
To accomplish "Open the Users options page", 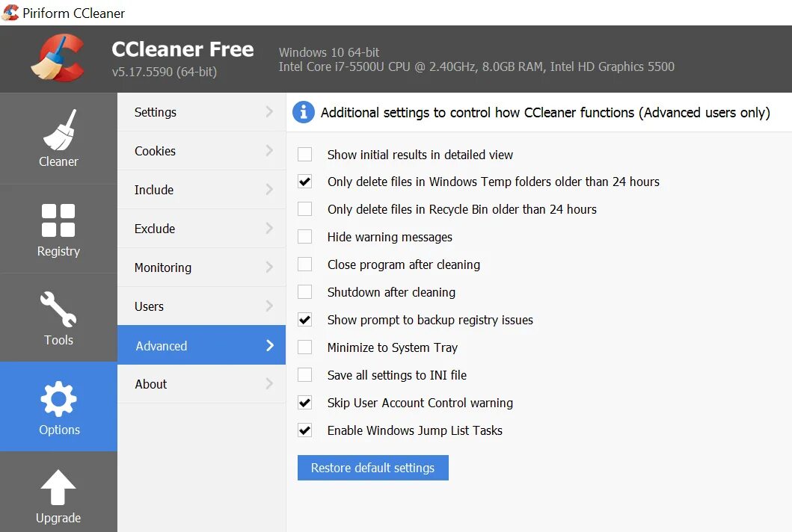I will [x=201, y=306].
